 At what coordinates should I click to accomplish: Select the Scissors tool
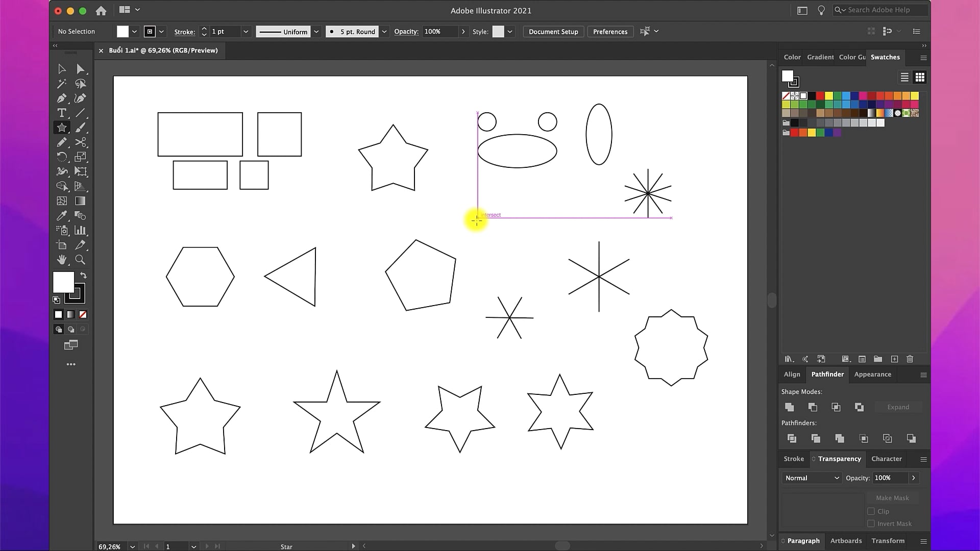[80, 142]
